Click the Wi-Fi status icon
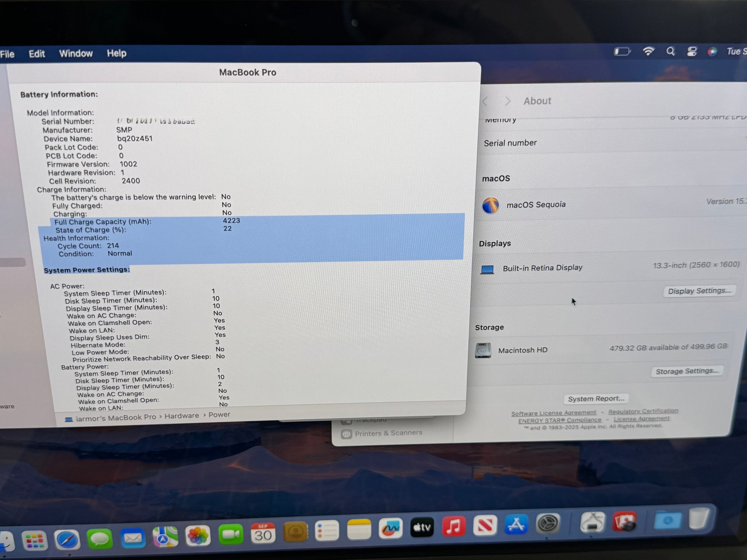The image size is (747, 560). (x=648, y=51)
